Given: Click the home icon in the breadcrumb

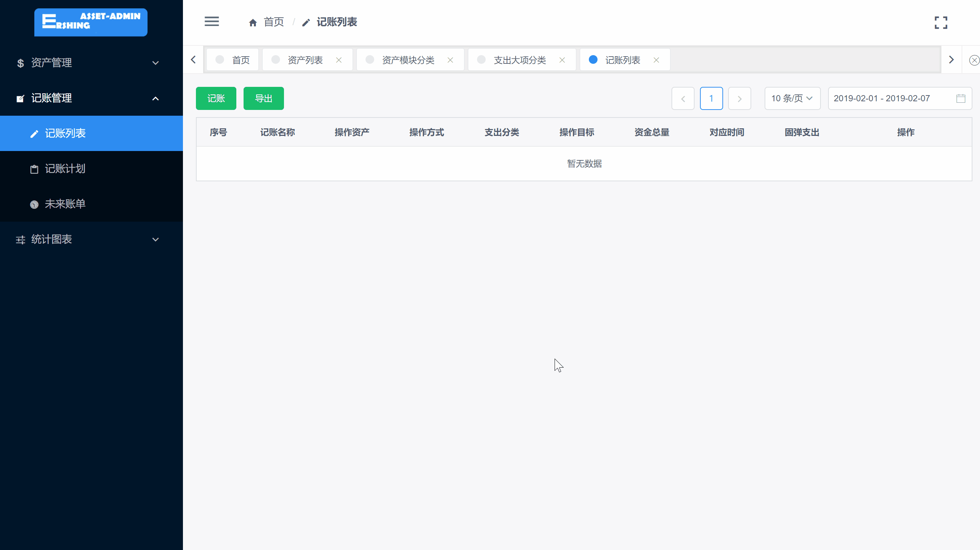Looking at the screenshot, I should click(253, 22).
